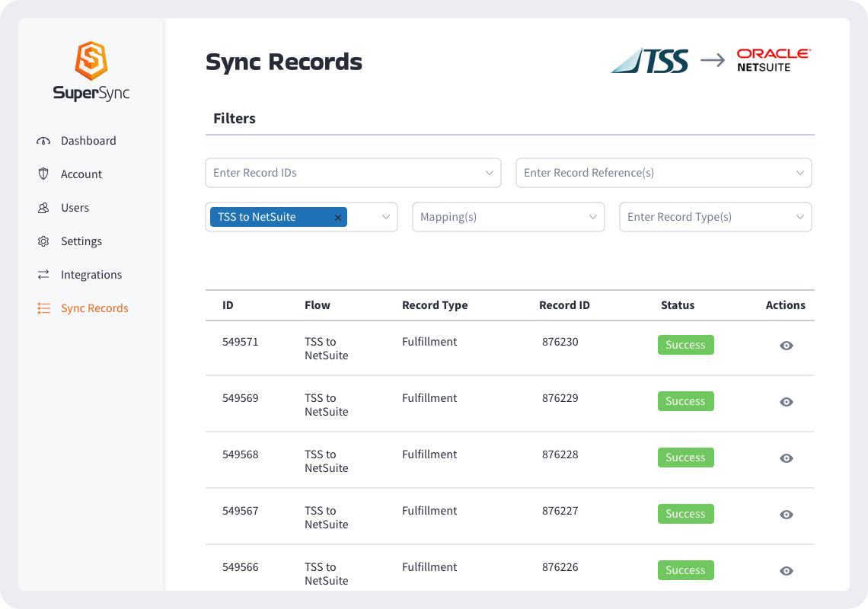The image size is (868, 609).
Task: Click the Settings gear icon
Action: (x=44, y=241)
